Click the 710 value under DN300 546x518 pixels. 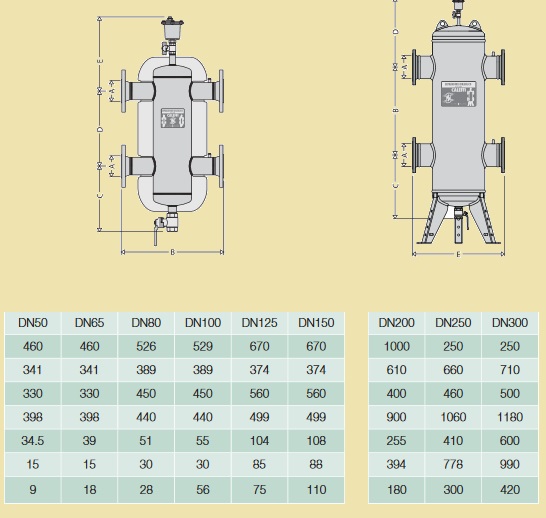point(510,370)
